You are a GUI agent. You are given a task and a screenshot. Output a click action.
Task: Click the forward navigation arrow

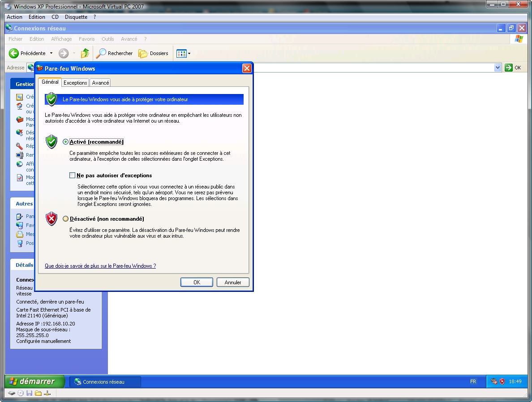coord(64,53)
